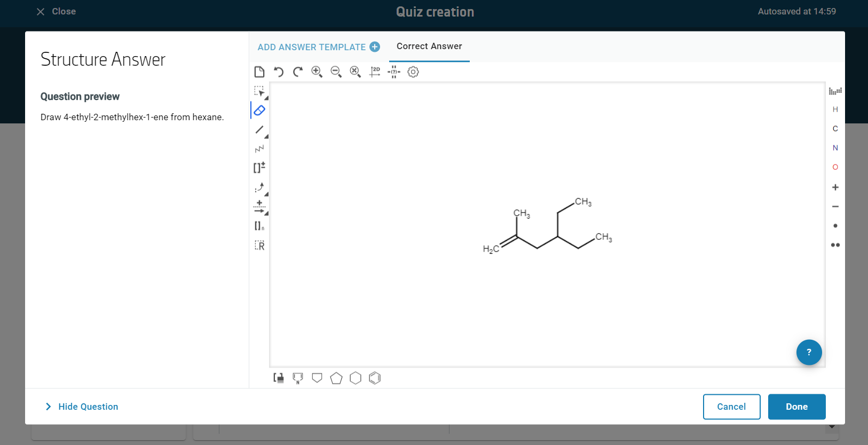This screenshot has height=445, width=868.
Task: Expand the Bond tool variants
Action: point(266,137)
